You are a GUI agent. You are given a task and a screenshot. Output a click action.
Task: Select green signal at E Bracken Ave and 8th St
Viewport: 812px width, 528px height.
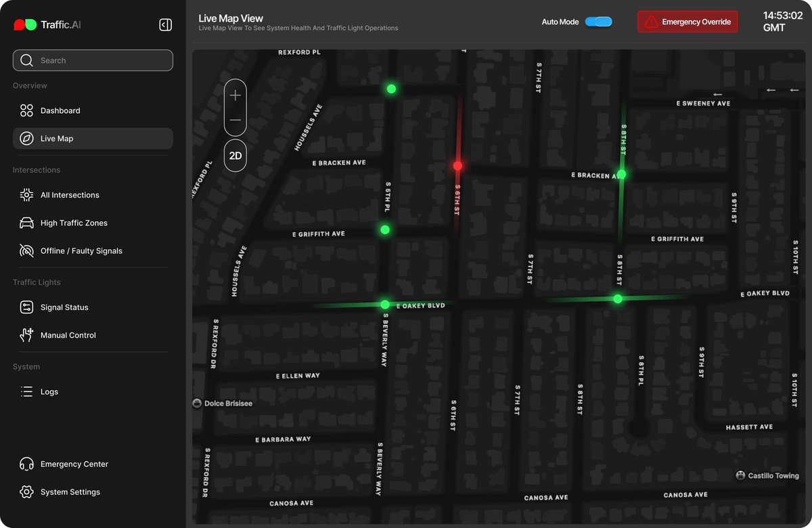coord(621,175)
